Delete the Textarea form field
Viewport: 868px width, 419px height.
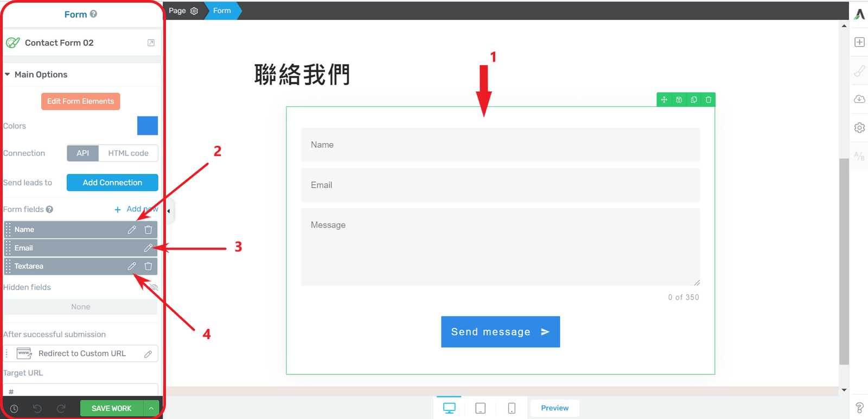148,266
